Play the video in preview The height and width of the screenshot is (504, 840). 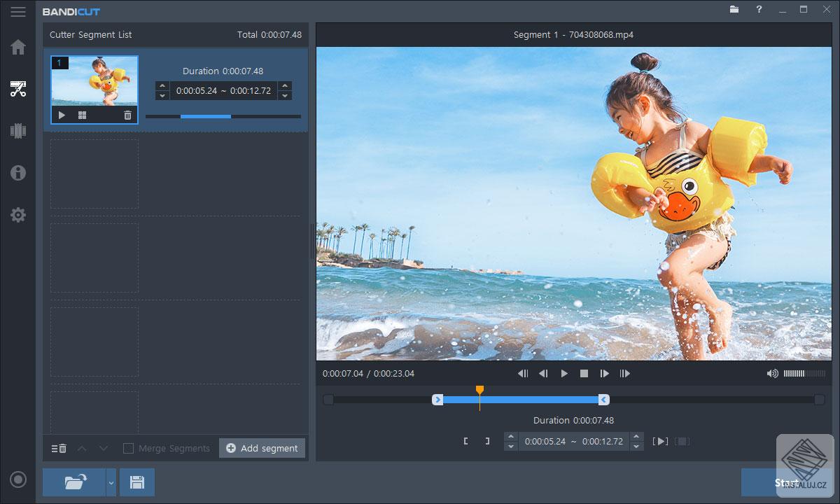(x=564, y=374)
